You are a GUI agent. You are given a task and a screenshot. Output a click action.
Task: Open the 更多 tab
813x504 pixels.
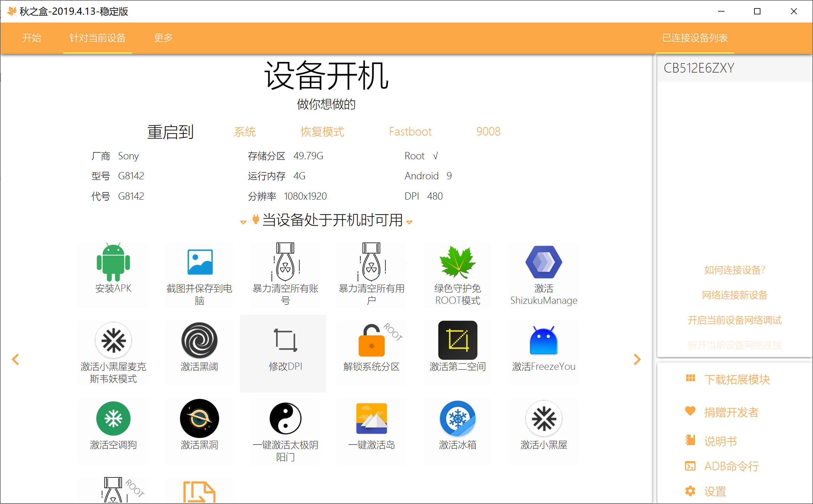pyautogui.click(x=163, y=38)
